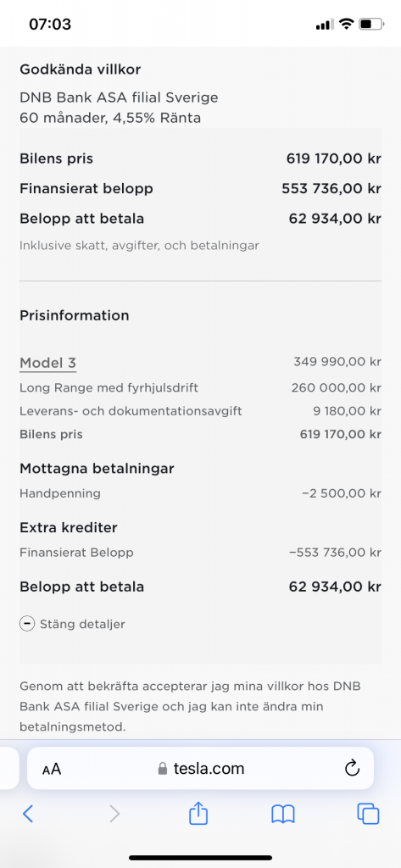Tap the Wi-Fi status icon
This screenshot has width=401, height=868.
[346, 24]
